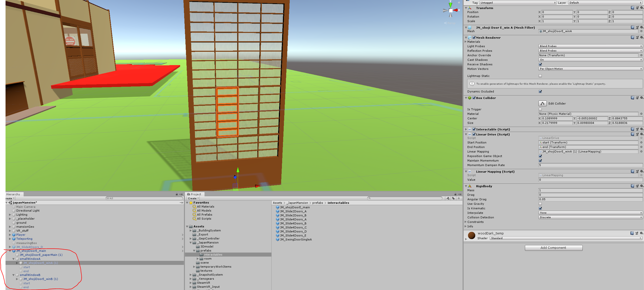The image size is (644, 290).
Task: Click Save Search star icon in Project
Action: click(x=459, y=198)
